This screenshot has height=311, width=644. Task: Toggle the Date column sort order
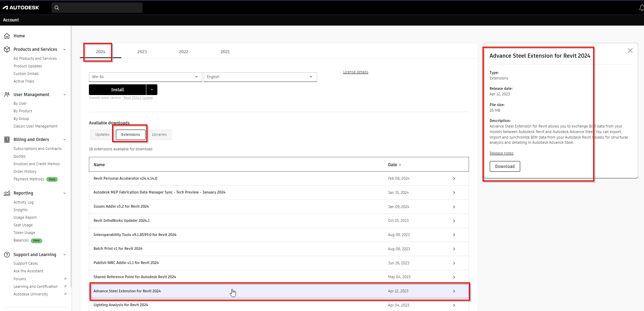pyautogui.click(x=394, y=164)
